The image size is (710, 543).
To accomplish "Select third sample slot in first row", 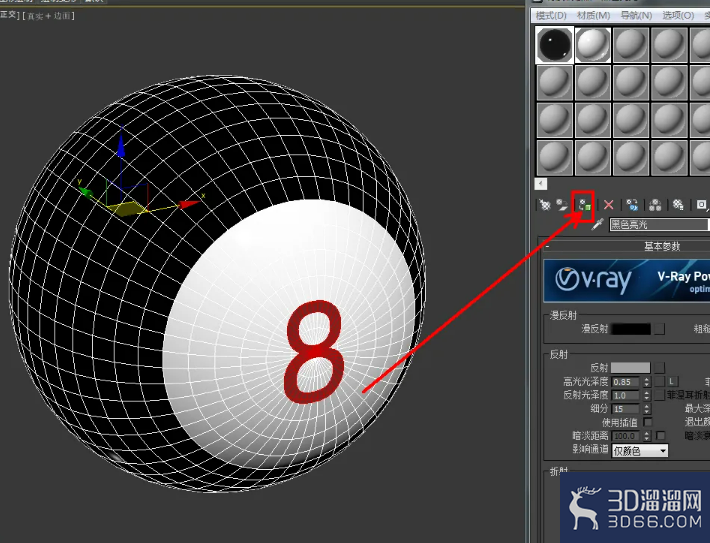I will (631, 45).
